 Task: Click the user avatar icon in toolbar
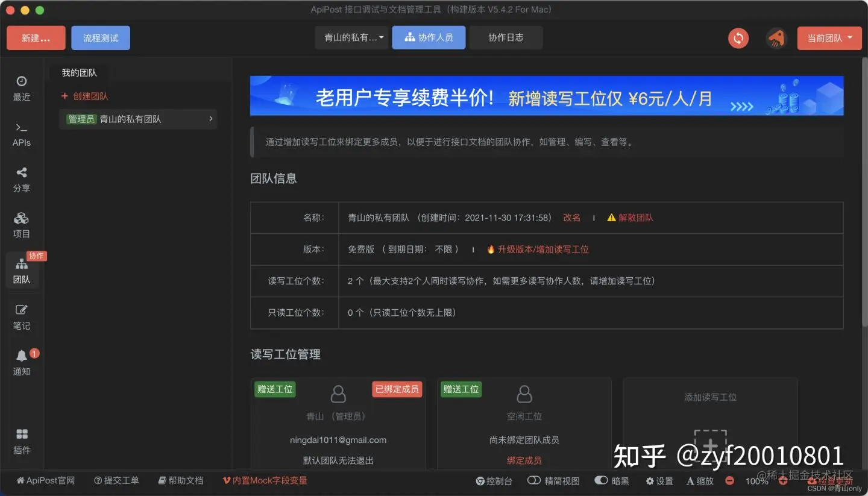click(776, 38)
